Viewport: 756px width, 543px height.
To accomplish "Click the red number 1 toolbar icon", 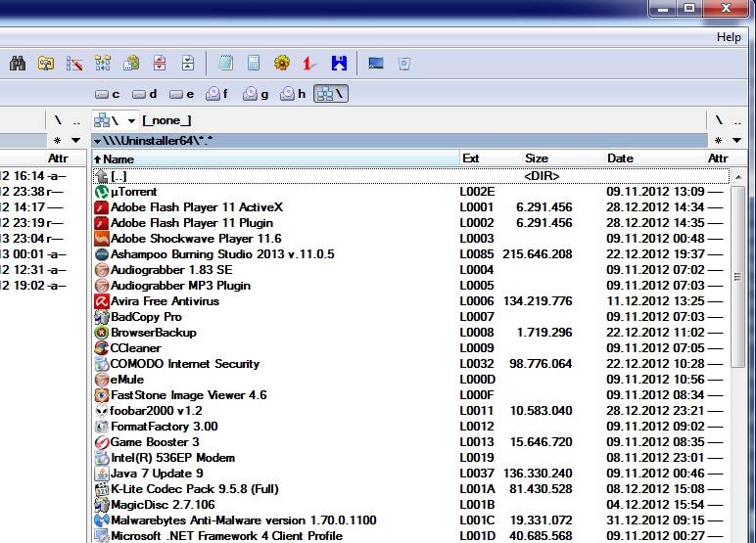I will (309, 64).
